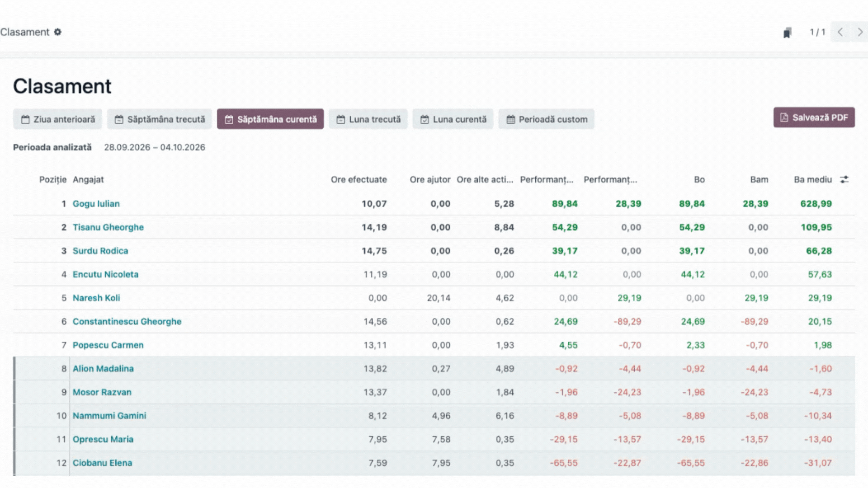Image resolution: width=868 pixels, height=488 pixels.
Task: Click the Angajat column header
Action: 88,179
